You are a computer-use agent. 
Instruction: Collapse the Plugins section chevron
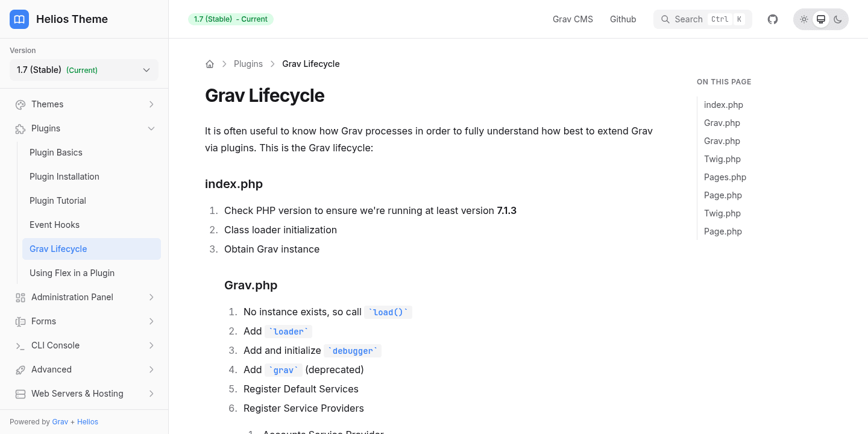click(151, 128)
